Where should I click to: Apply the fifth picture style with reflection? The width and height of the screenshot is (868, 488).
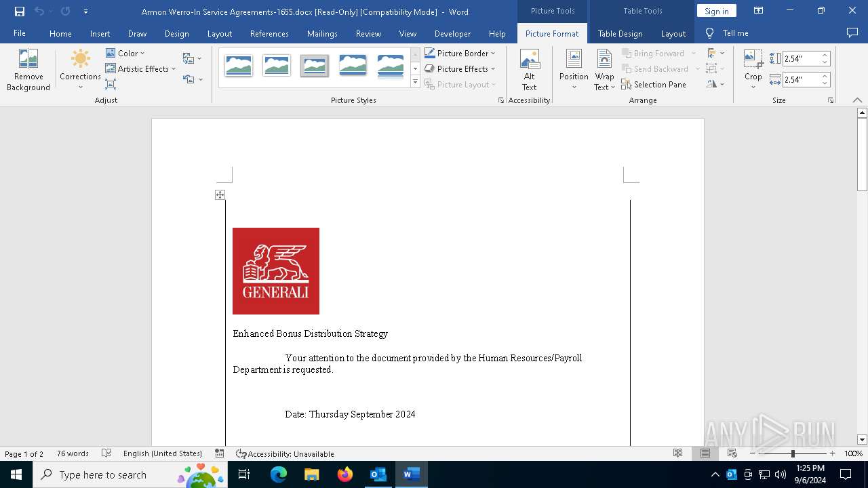coord(391,66)
